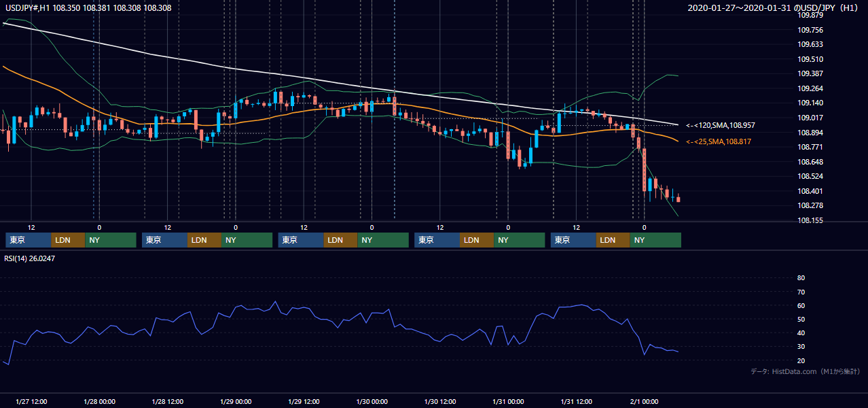Image resolution: width=868 pixels, height=408 pixels.
Task: Click the NY session block for January 31
Action: coord(655,240)
